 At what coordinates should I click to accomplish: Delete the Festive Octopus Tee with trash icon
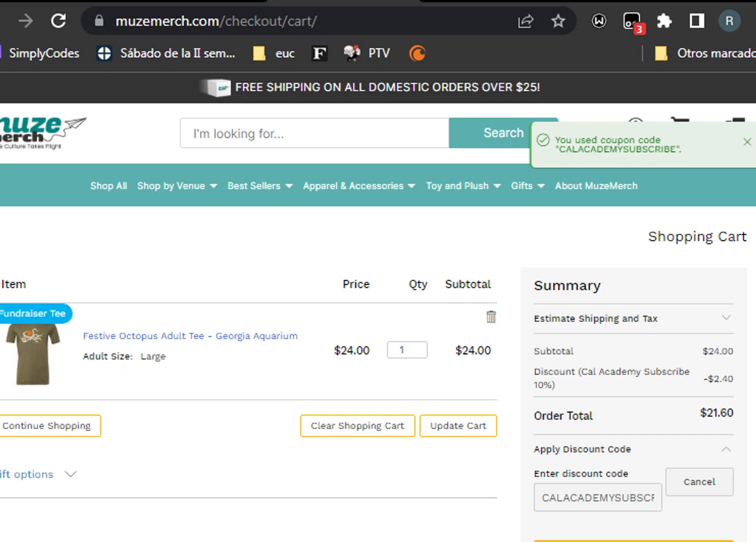491,317
